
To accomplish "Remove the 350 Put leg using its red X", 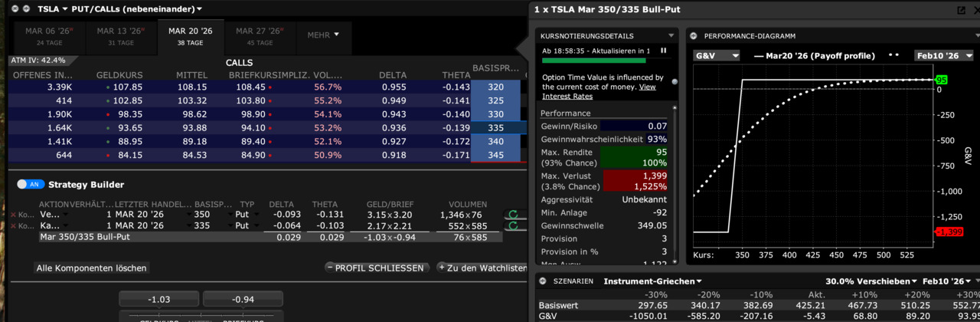I will (x=13, y=215).
